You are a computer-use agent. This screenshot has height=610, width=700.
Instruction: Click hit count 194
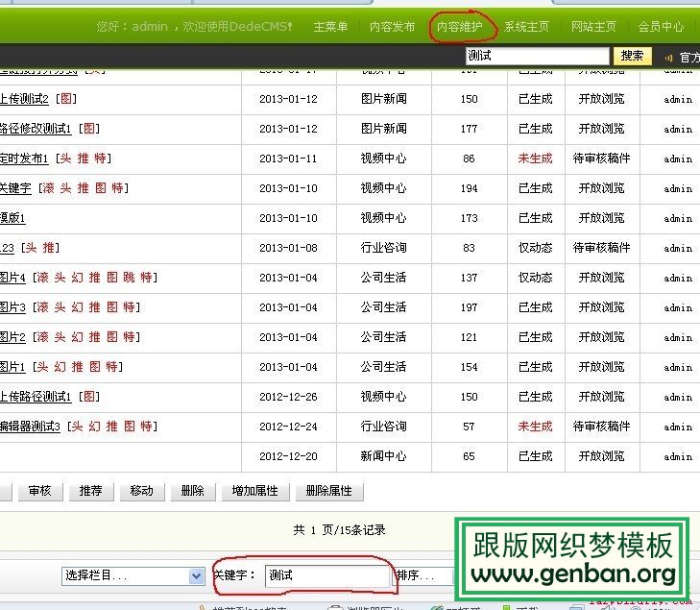pos(469,188)
